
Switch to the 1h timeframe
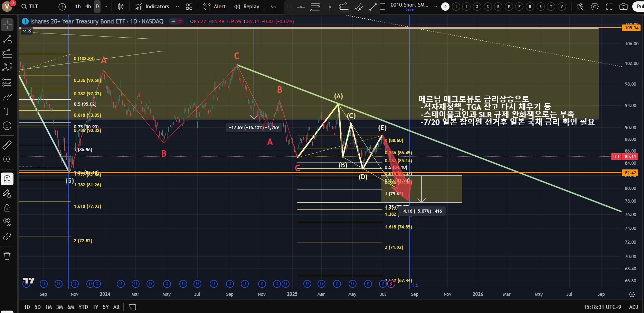point(78,7)
